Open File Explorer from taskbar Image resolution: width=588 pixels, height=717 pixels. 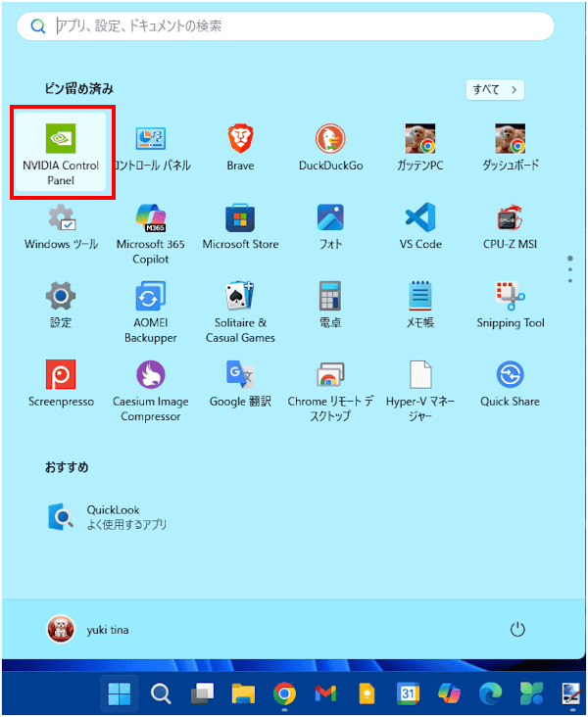(x=243, y=693)
